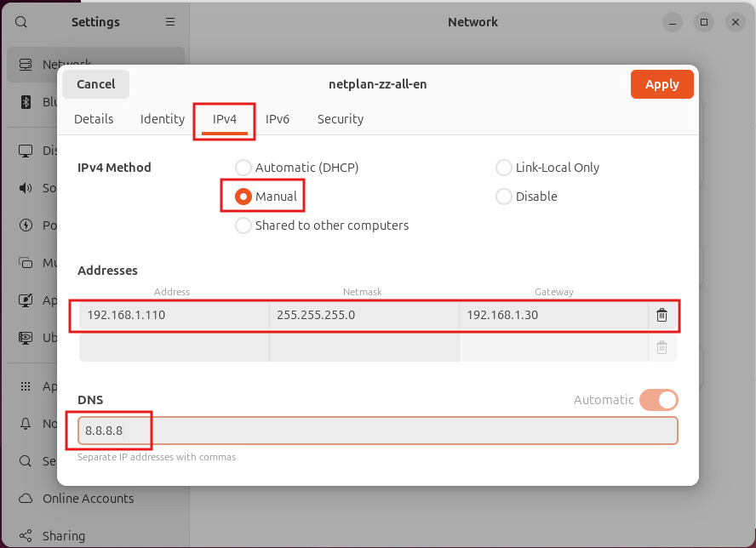This screenshot has width=756, height=548.
Task: Click the Multitasking icon in sidebar
Action: [x=26, y=263]
